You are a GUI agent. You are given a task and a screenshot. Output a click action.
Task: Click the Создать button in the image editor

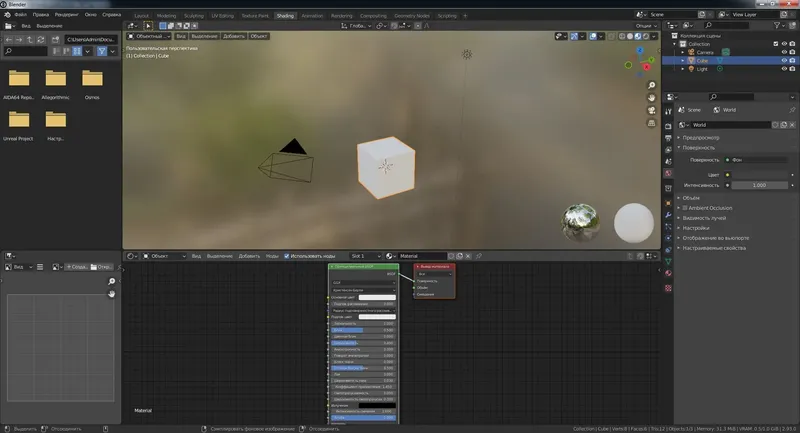coord(77,267)
